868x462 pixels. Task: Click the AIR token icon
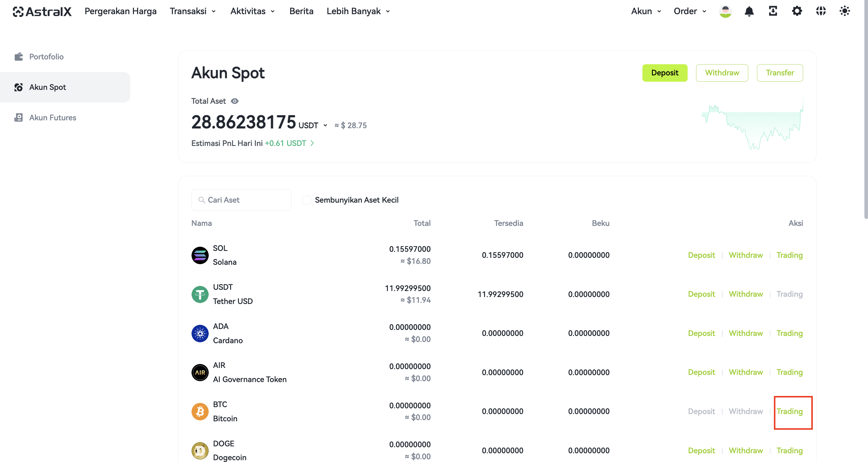coord(200,372)
